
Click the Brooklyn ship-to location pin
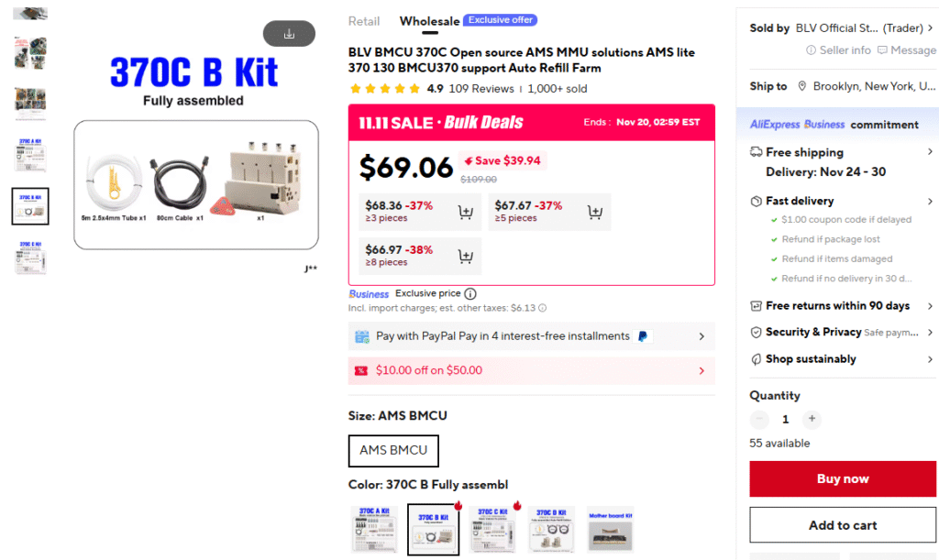click(802, 86)
